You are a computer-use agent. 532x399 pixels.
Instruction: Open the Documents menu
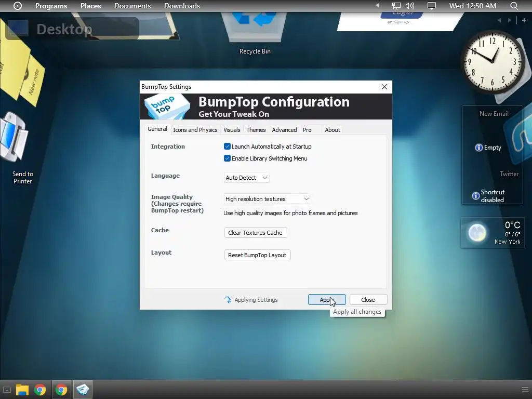tap(132, 6)
